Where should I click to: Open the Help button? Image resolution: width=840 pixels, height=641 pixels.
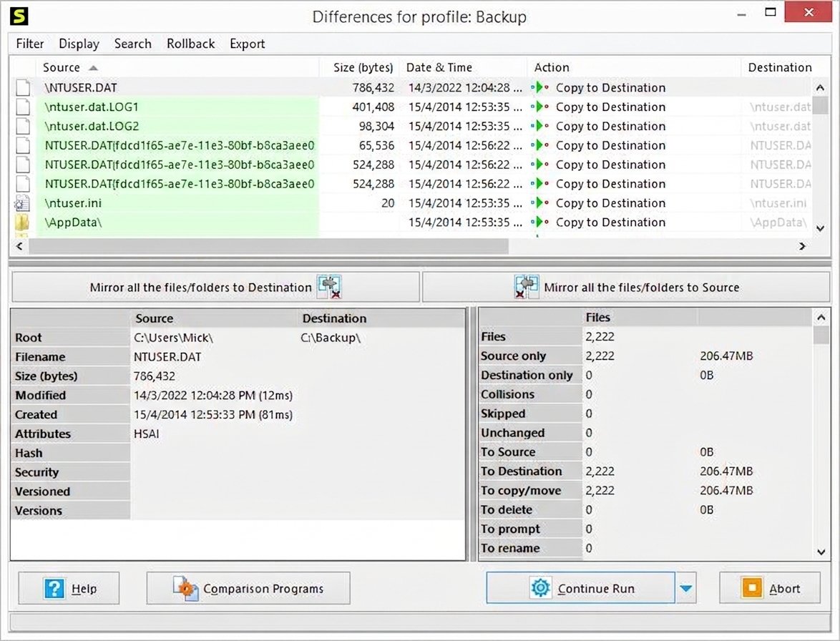[69, 588]
